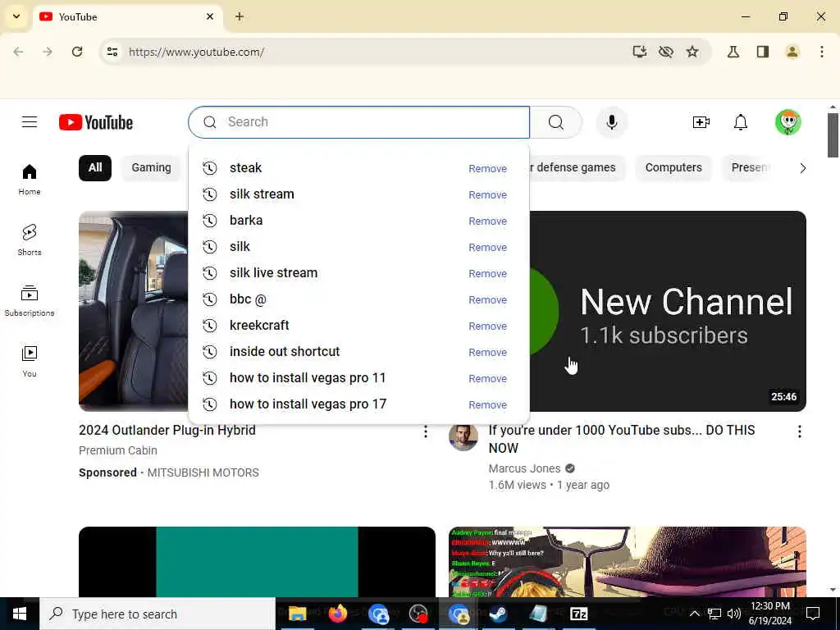
Task: Click the crossed-eye tracking protection icon
Action: coord(666,52)
